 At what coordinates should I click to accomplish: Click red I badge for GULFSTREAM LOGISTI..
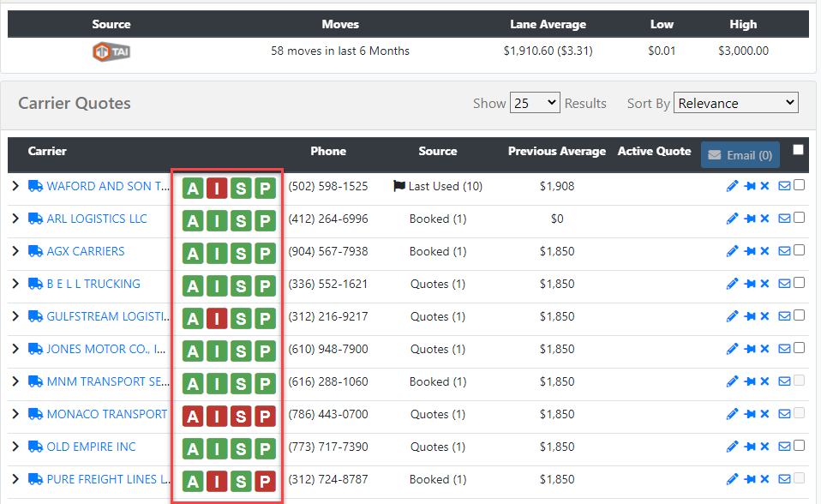pos(217,319)
